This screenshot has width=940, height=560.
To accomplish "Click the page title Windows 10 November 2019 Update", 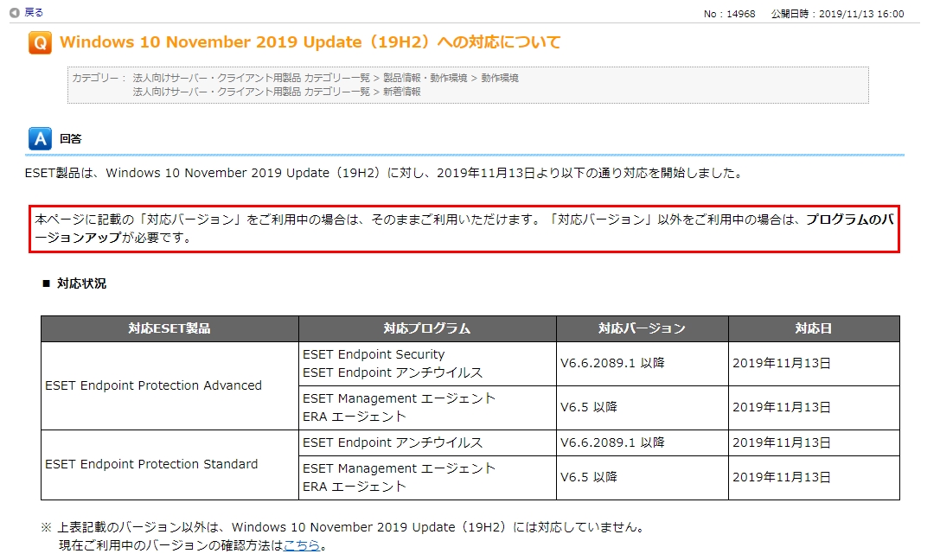I will (x=310, y=42).
